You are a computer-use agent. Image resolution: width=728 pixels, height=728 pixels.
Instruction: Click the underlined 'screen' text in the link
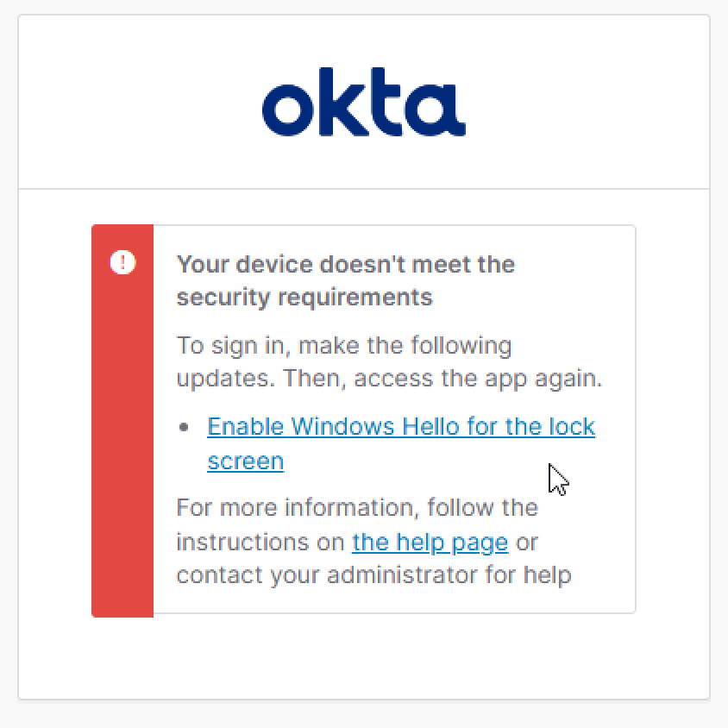(245, 461)
